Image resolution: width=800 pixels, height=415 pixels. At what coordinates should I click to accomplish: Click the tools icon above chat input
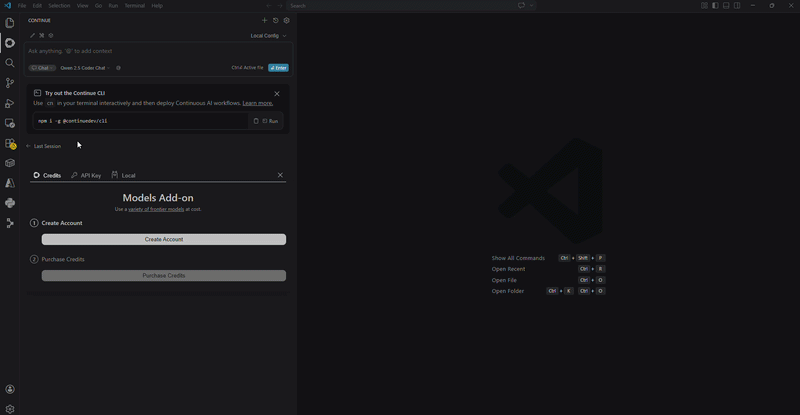click(41, 35)
